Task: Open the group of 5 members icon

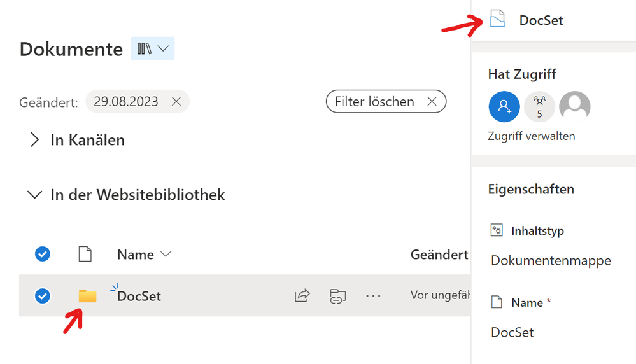Action: coord(539,107)
